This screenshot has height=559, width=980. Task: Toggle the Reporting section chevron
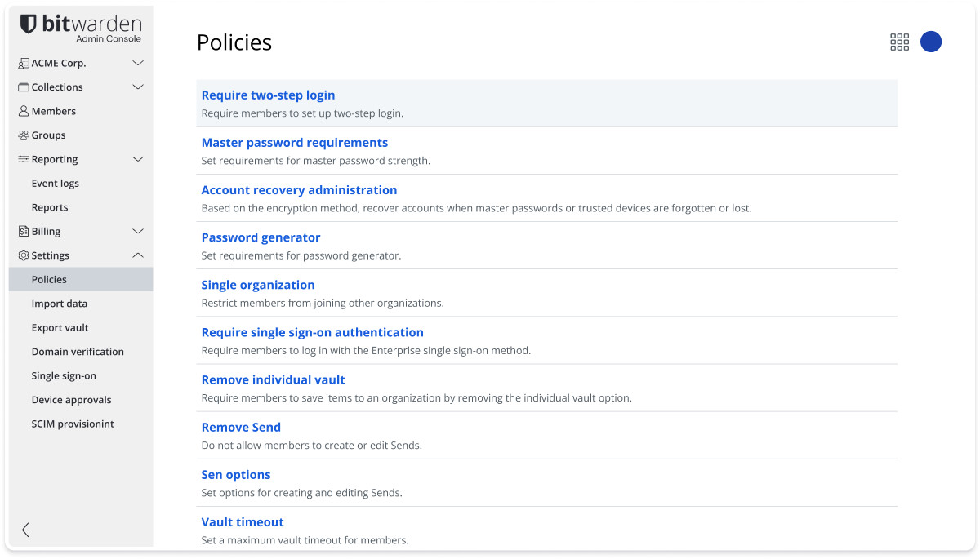pyautogui.click(x=138, y=159)
